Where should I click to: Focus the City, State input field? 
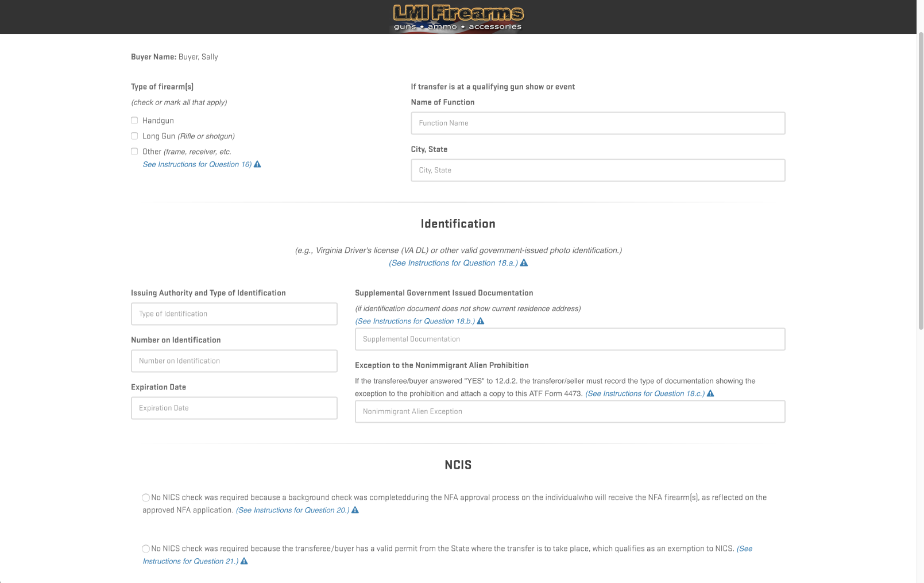coord(598,171)
